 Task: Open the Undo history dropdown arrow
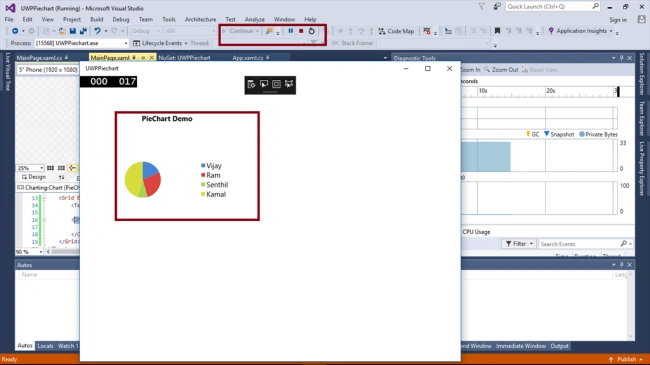[x=106, y=31]
